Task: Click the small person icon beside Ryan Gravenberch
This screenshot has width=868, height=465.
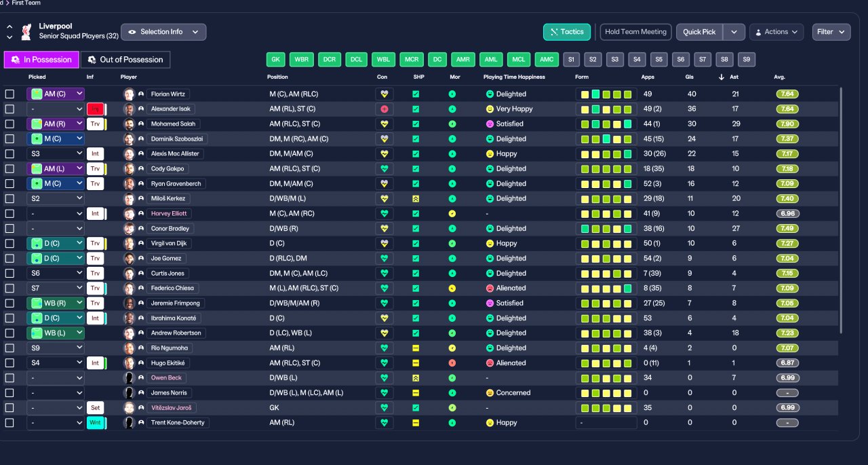Action: point(141,183)
